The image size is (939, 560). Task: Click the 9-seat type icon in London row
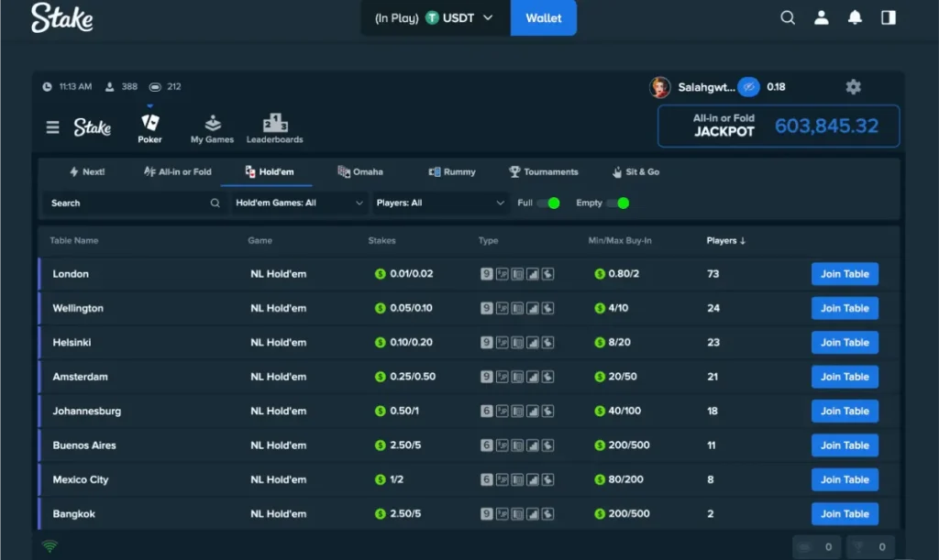487,274
